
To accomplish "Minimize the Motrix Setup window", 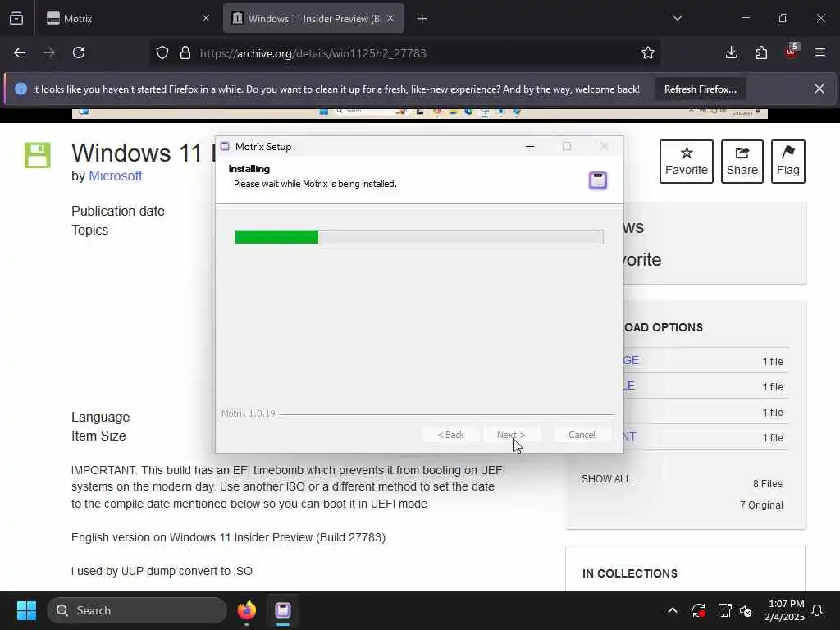I will tap(530, 146).
